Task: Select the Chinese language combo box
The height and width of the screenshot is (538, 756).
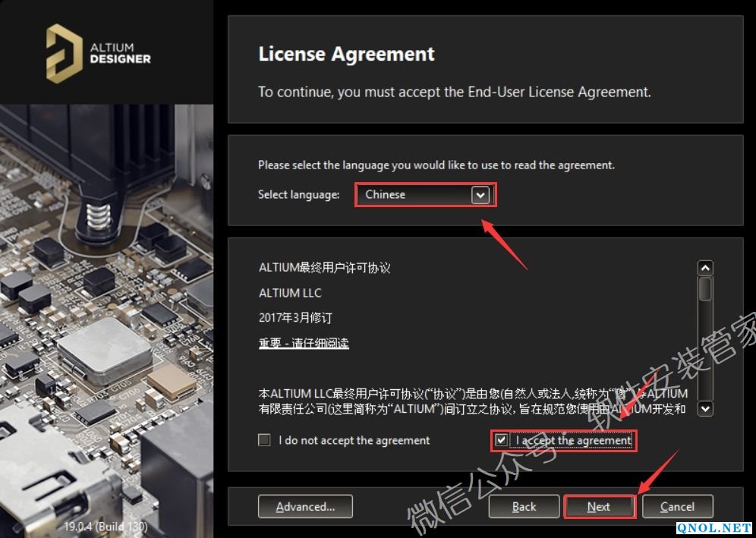Action: pos(425,195)
